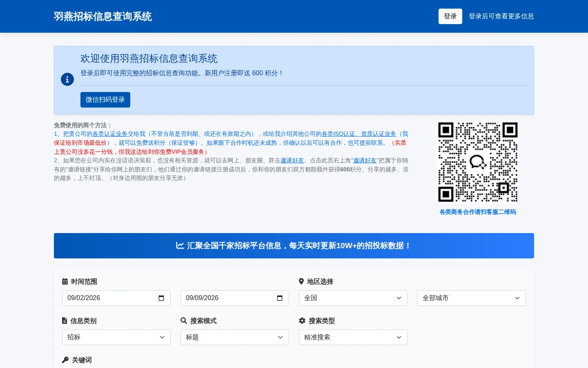Click the 羽燕招标信息查询系统 site title
The width and height of the screenshot is (588, 368).
(103, 16)
